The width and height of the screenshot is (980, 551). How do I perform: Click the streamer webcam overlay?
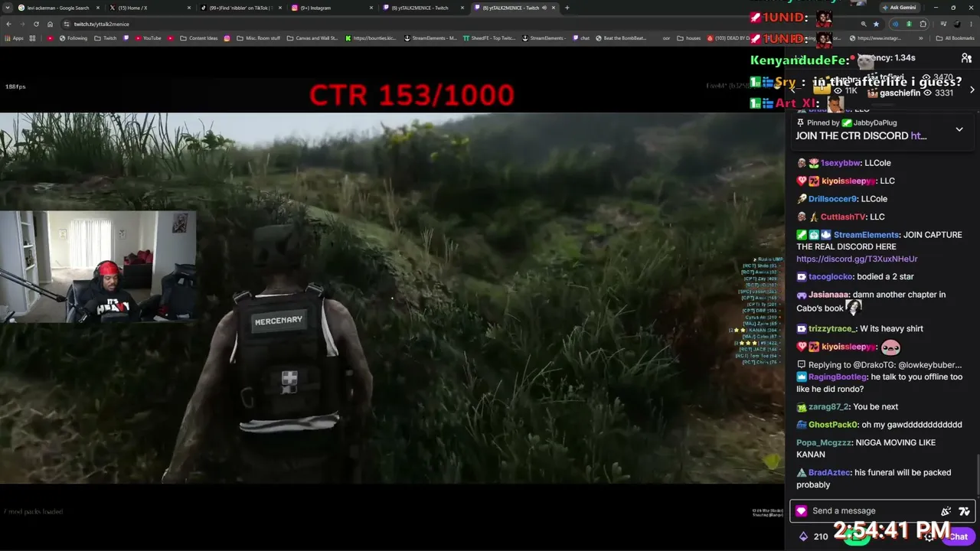(98, 266)
